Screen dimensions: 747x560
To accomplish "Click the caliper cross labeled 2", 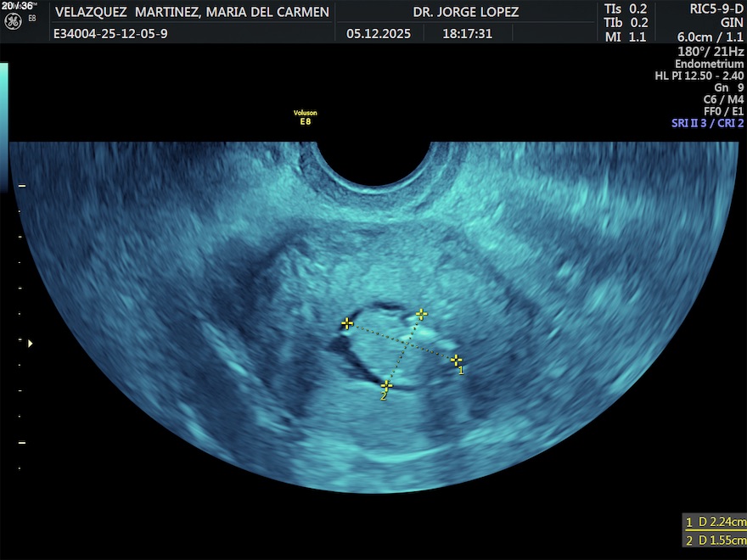I will coord(386,386).
